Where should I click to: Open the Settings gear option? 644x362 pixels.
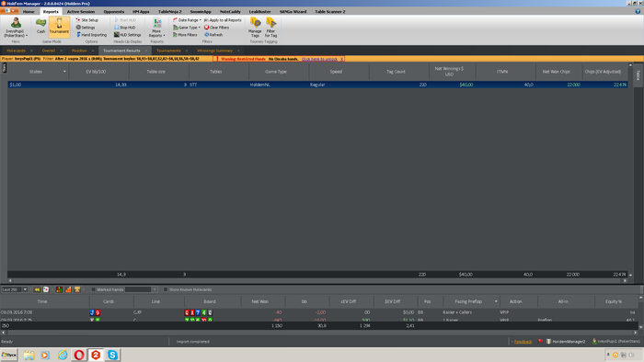click(x=86, y=28)
